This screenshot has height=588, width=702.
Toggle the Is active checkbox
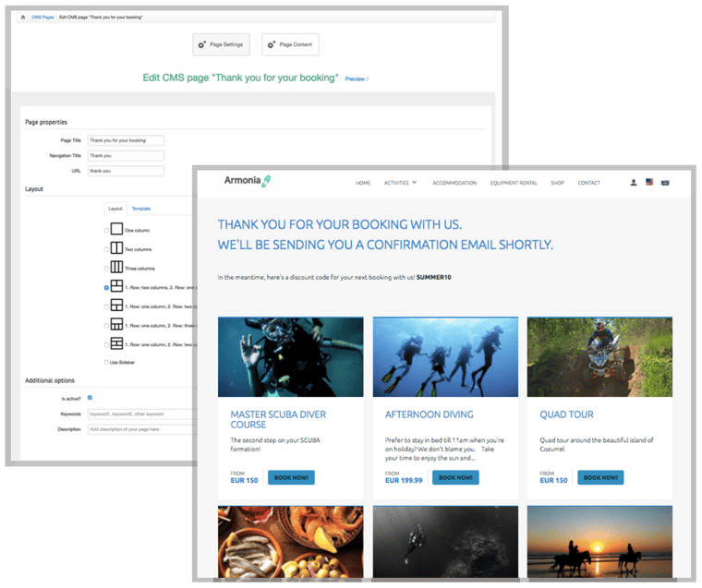point(90,398)
